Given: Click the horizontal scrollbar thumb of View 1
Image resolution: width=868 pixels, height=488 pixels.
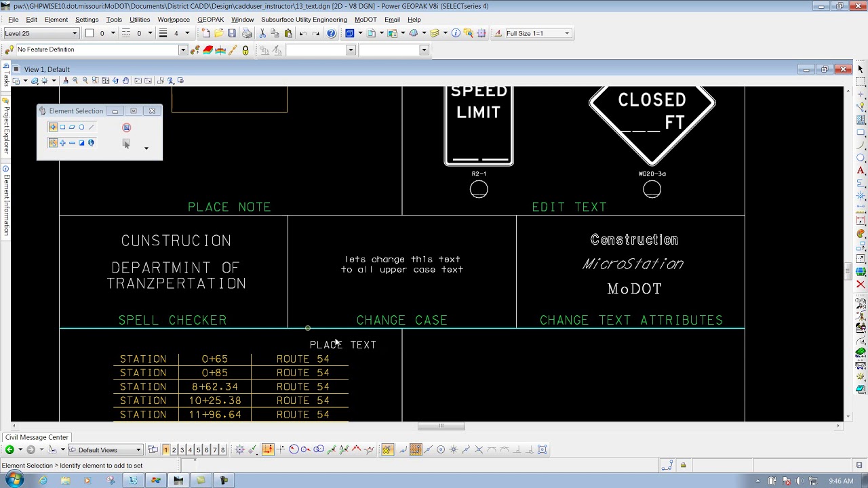Looking at the screenshot, I should tap(441, 426).
